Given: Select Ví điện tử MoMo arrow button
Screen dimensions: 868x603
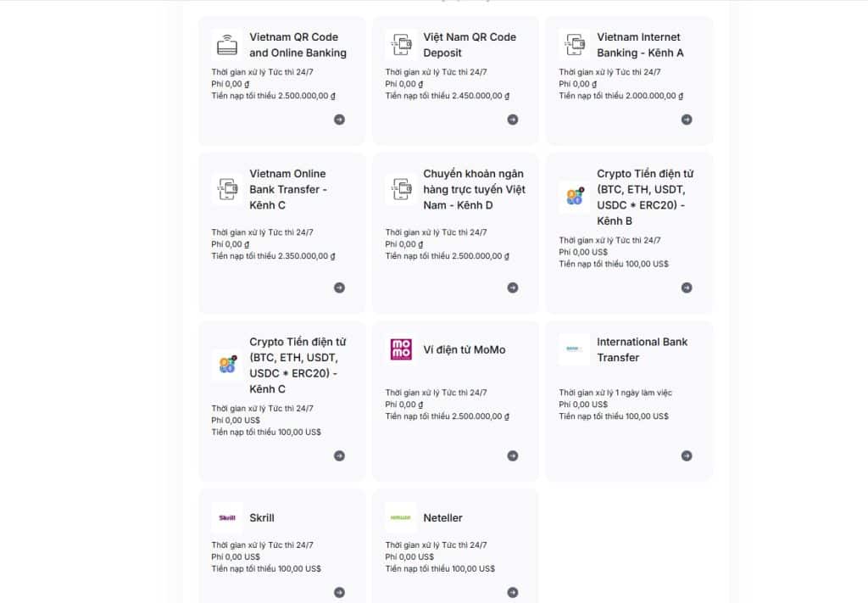Looking at the screenshot, I should (x=513, y=455).
